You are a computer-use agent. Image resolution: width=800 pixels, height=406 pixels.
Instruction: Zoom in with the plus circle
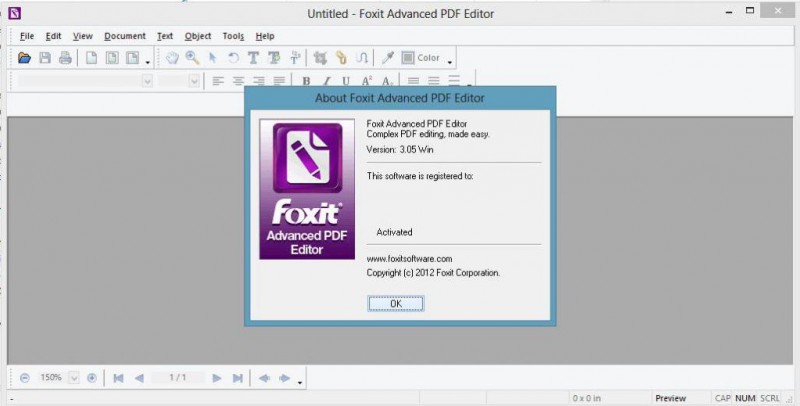[92, 378]
